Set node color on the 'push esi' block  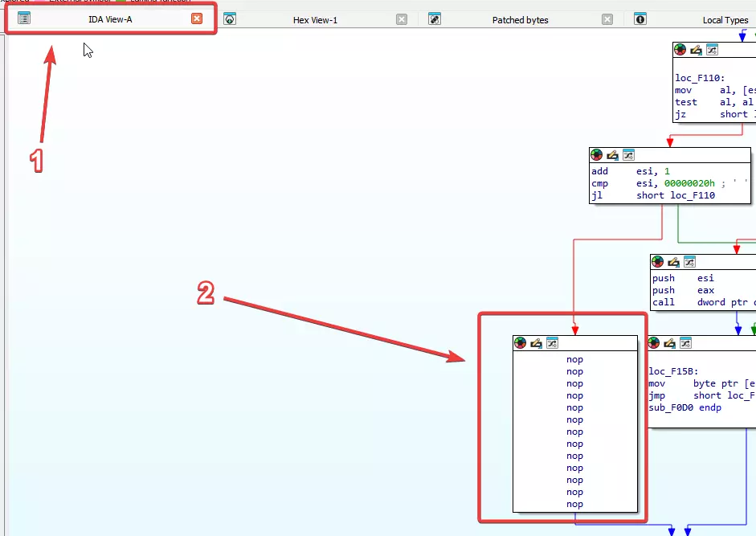[658, 262]
